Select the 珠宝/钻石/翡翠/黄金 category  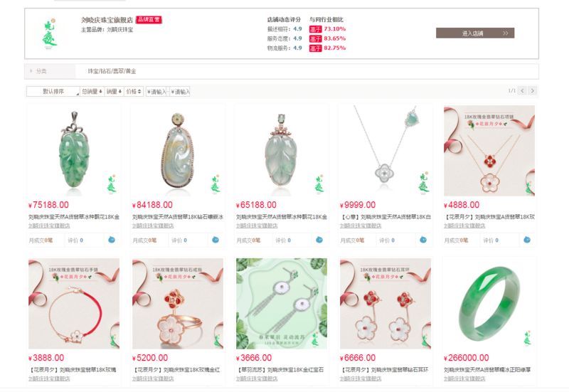point(112,71)
